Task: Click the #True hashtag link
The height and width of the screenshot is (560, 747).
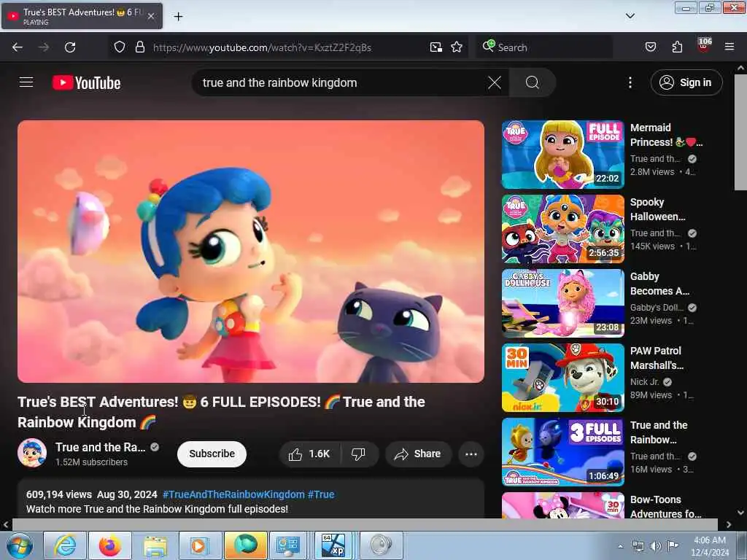Action: pyautogui.click(x=321, y=494)
